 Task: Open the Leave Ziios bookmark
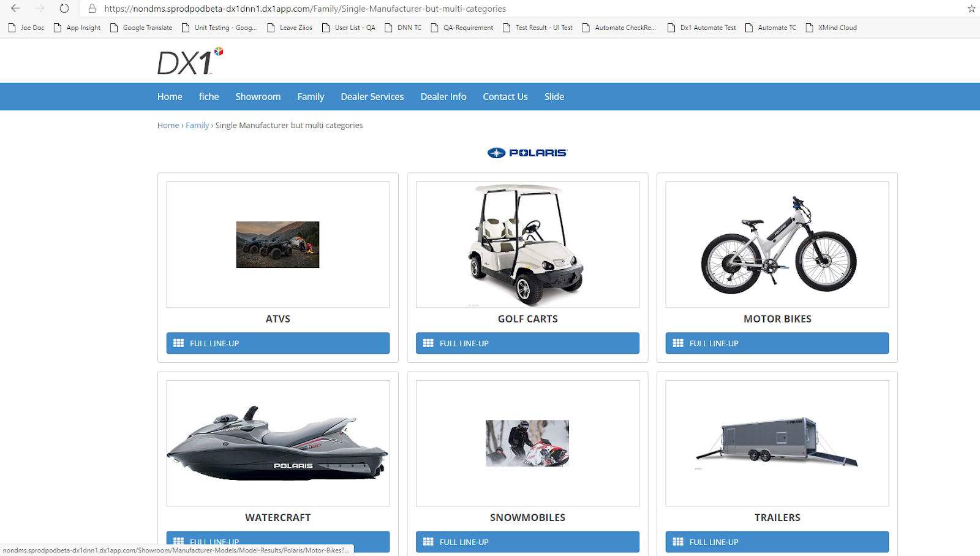[x=290, y=28]
